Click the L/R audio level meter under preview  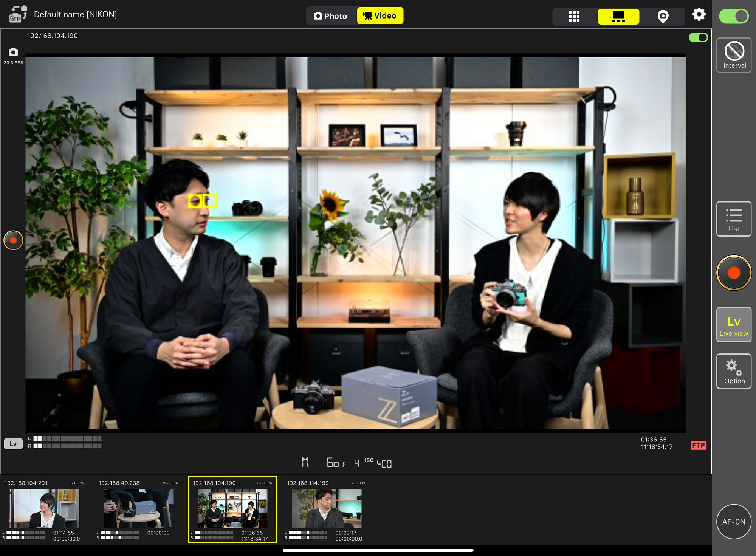[65, 442]
